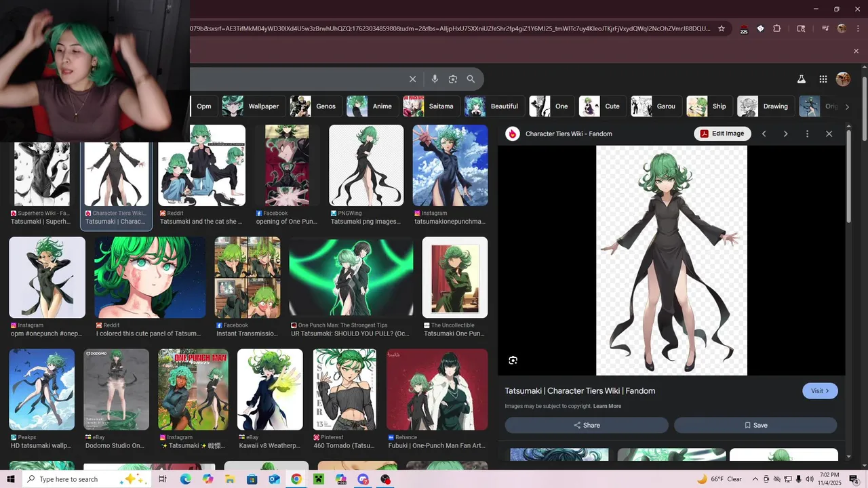Open Discord from the taskbar
868x488 pixels.
pos(363,479)
